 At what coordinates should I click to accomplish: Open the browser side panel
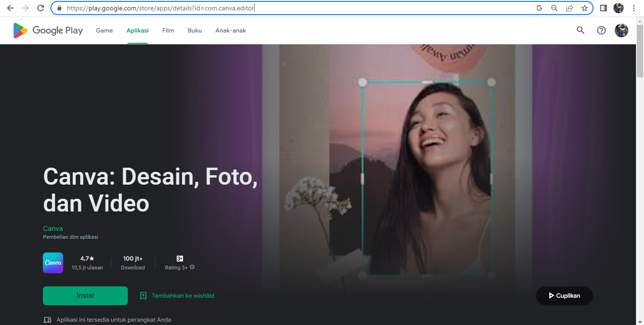tap(603, 8)
